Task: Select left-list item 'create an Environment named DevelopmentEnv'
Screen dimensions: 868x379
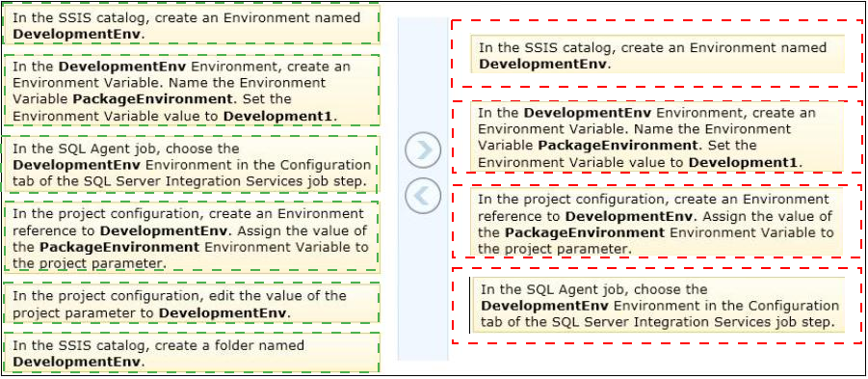Action: point(191,25)
